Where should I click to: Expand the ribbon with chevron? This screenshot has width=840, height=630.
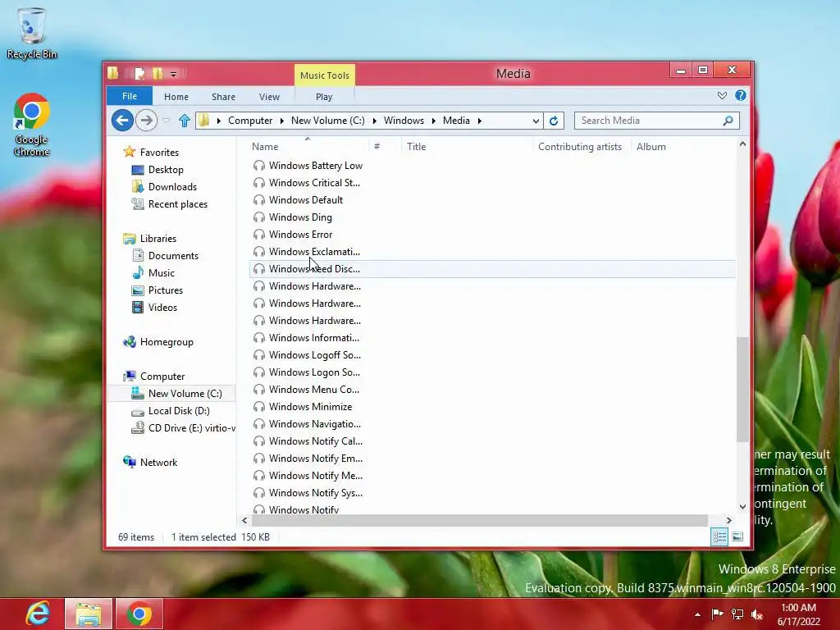pos(722,95)
